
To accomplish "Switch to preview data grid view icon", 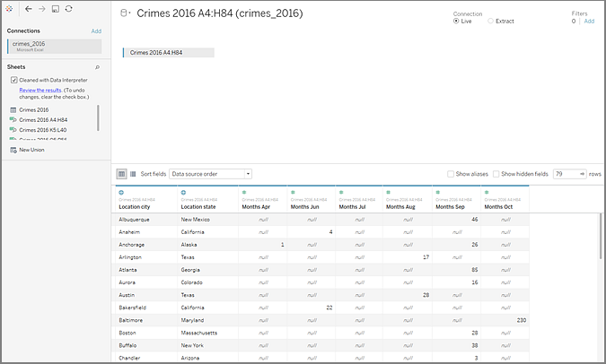I will coord(122,174).
